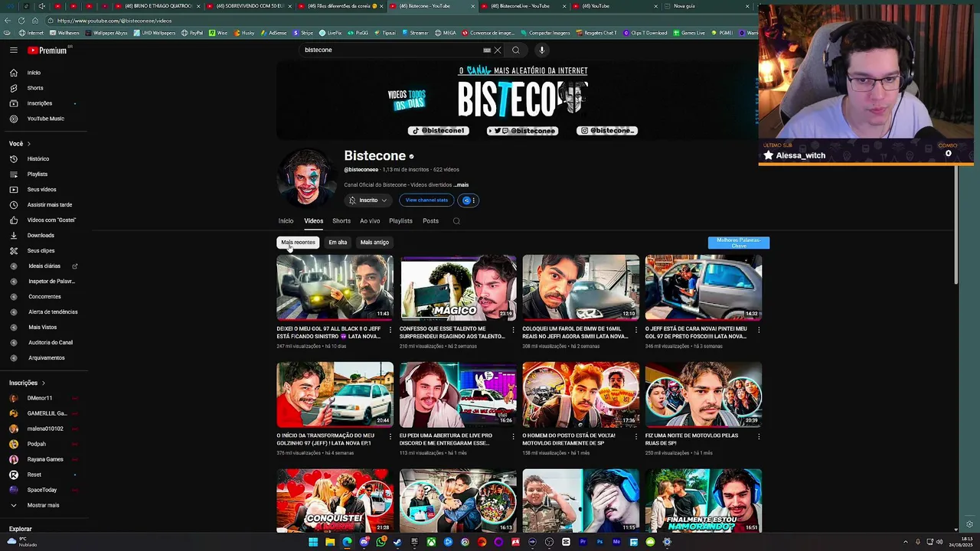Search within channel using the magnifier icon
Screen dimensions: 980x551
tap(456, 221)
